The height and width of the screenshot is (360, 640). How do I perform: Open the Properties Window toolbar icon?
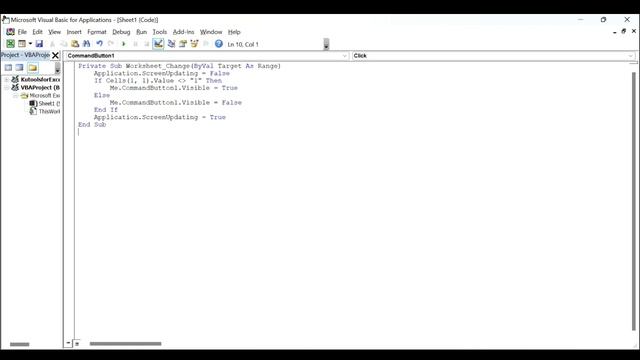(x=183, y=44)
